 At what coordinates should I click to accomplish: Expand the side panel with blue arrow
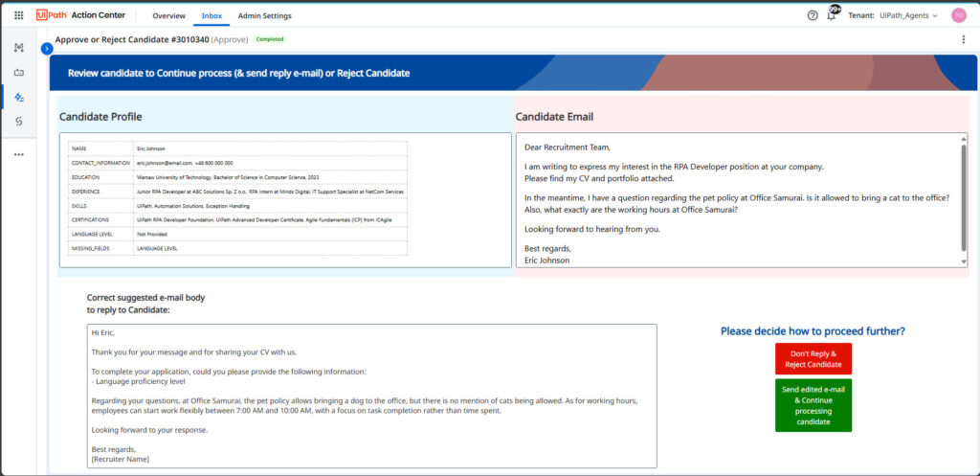(47, 48)
